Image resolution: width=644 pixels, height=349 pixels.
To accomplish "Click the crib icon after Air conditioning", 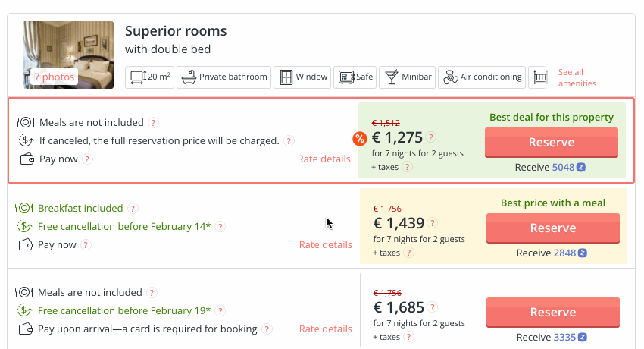I will coord(540,77).
